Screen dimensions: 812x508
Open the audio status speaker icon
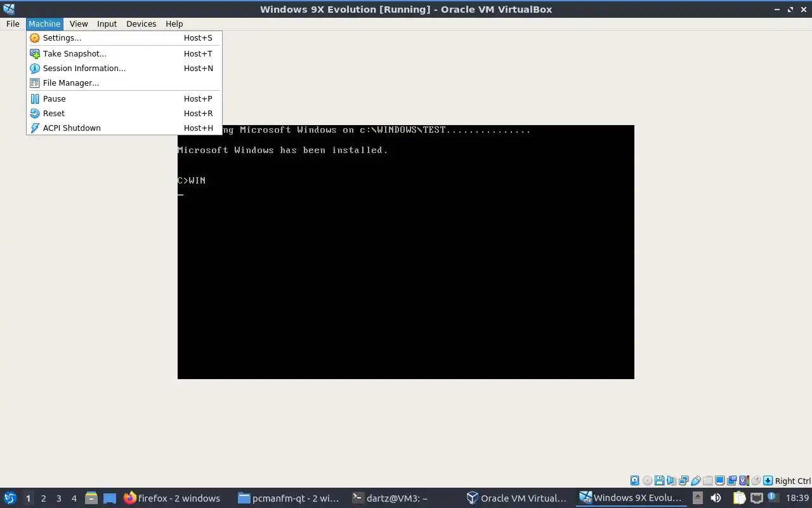pos(671,481)
